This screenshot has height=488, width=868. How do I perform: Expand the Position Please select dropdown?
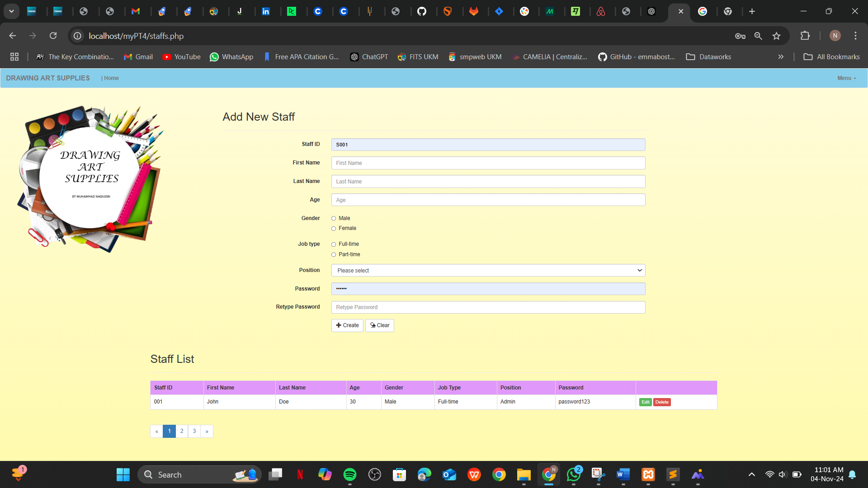pyautogui.click(x=488, y=270)
